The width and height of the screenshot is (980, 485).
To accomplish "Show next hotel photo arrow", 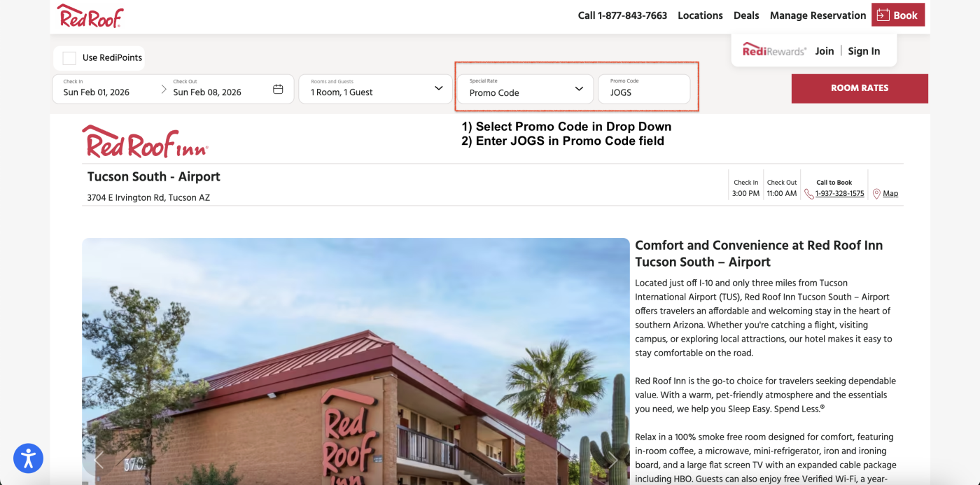I will (x=612, y=460).
